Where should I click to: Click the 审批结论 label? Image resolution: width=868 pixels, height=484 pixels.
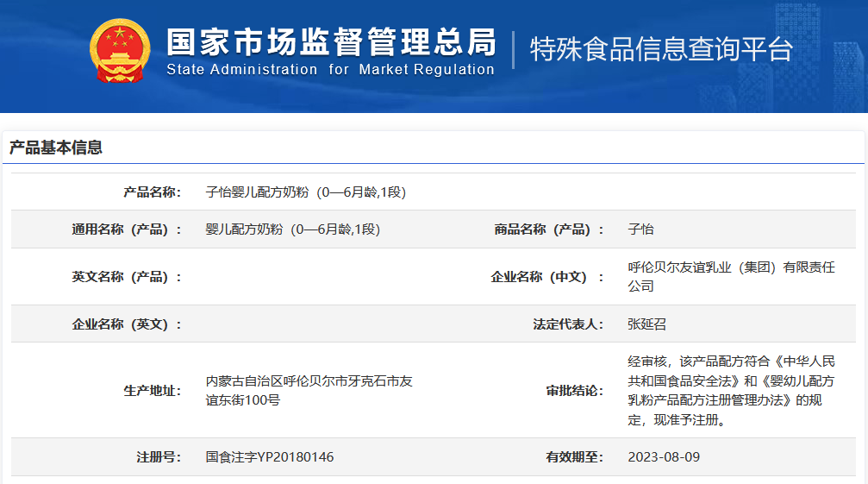coord(575,391)
